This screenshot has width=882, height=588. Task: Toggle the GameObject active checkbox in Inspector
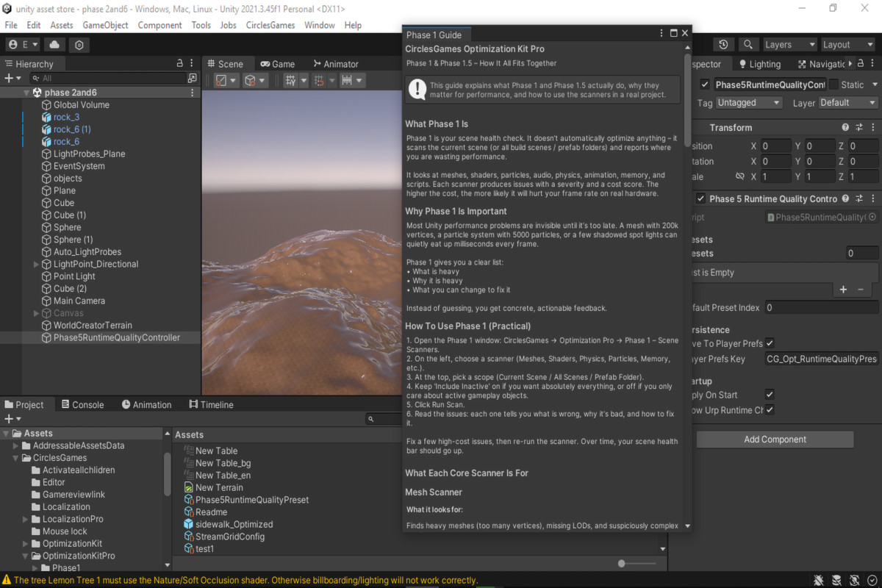click(x=706, y=85)
